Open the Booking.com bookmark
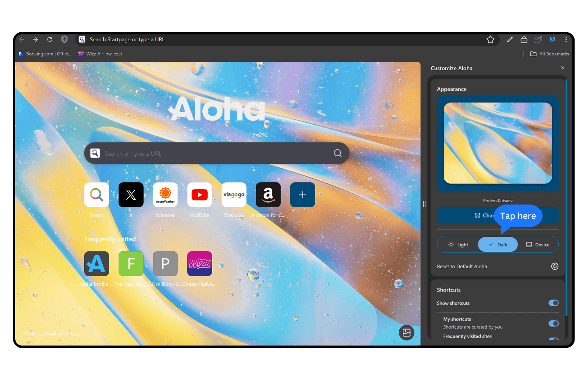 coord(45,54)
